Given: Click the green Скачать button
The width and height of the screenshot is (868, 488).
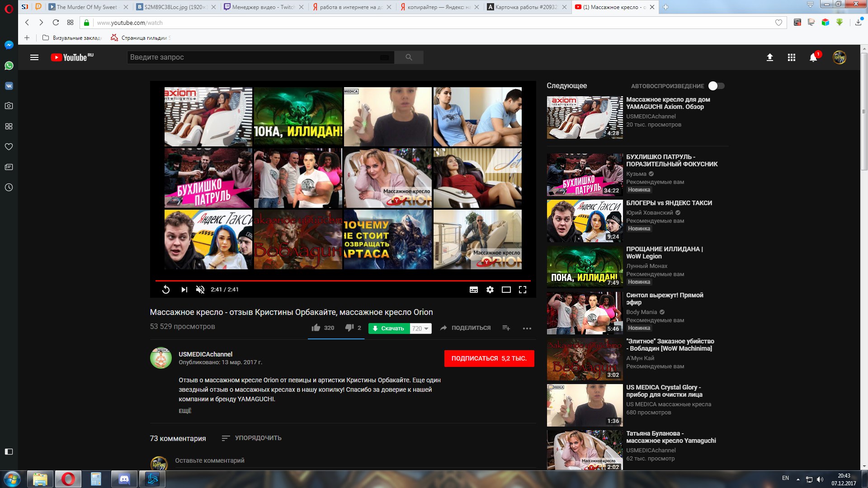Looking at the screenshot, I should [x=389, y=328].
